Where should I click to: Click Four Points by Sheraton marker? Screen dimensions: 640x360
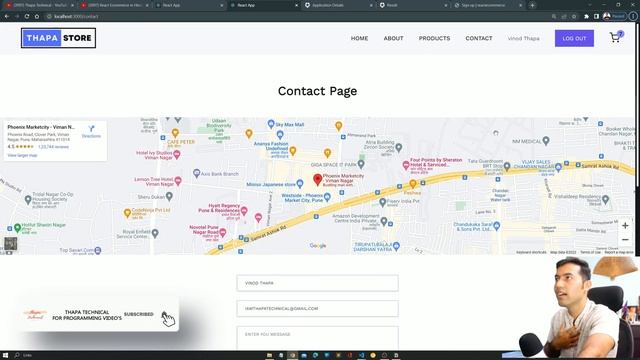point(406,165)
